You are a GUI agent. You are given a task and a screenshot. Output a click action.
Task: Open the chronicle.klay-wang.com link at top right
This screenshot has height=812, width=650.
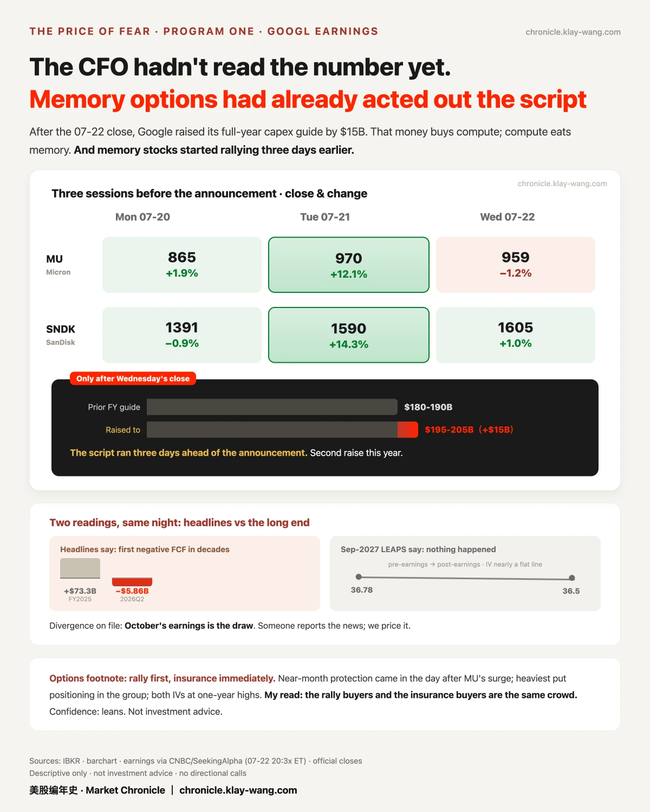tap(573, 32)
